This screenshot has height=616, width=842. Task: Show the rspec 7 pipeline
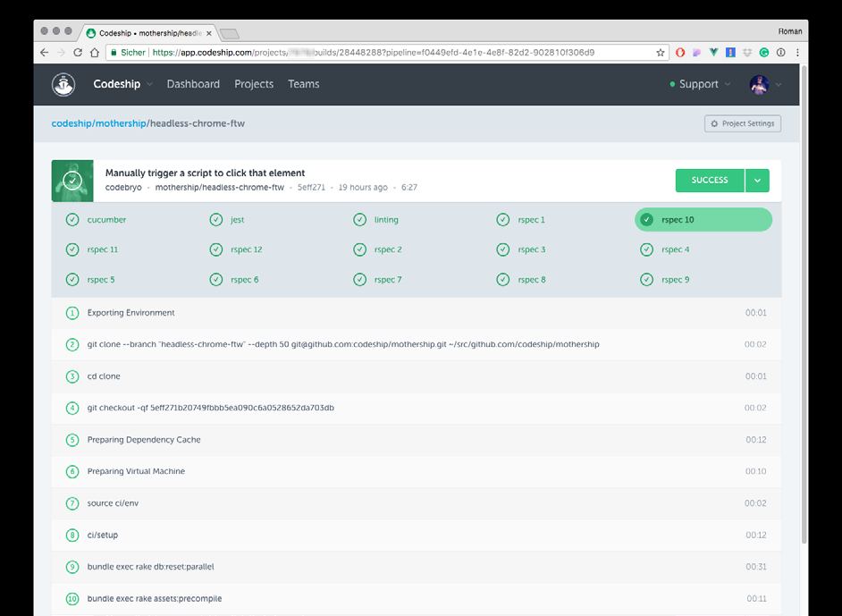point(377,280)
